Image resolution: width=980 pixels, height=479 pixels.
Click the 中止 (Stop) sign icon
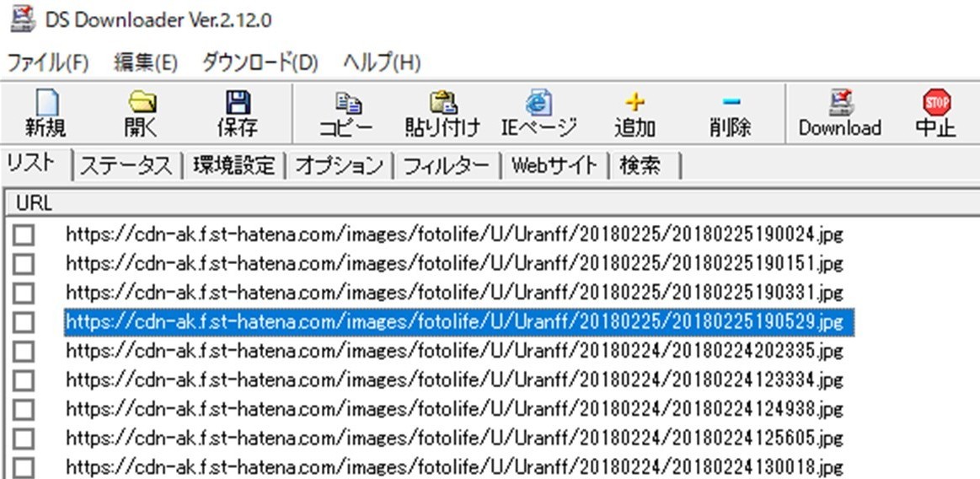click(x=936, y=102)
